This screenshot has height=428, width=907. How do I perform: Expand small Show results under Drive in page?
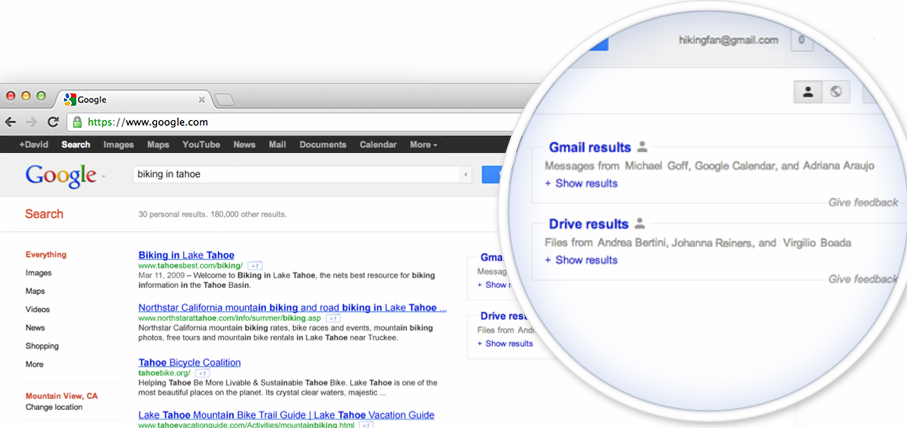(x=505, y=344)
